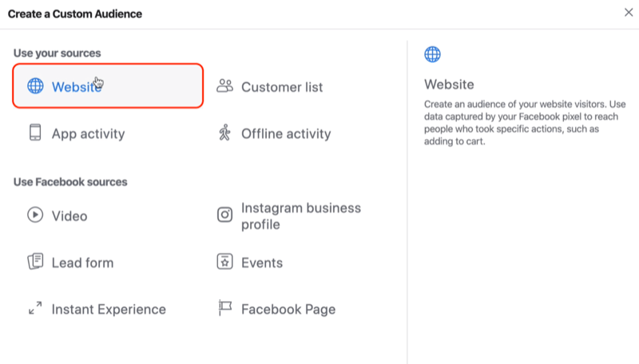Click the starred calendar Events icon
Screen dimensions: 639x364
click(224, 261)
